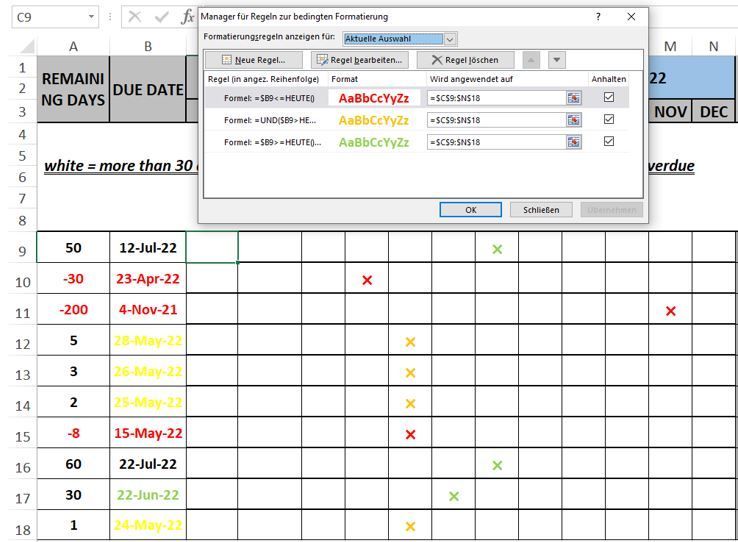The height and width of the screenshot is (542, 738).
Task: Click the cell with date 15-May-22
Action: coord(148,433)
